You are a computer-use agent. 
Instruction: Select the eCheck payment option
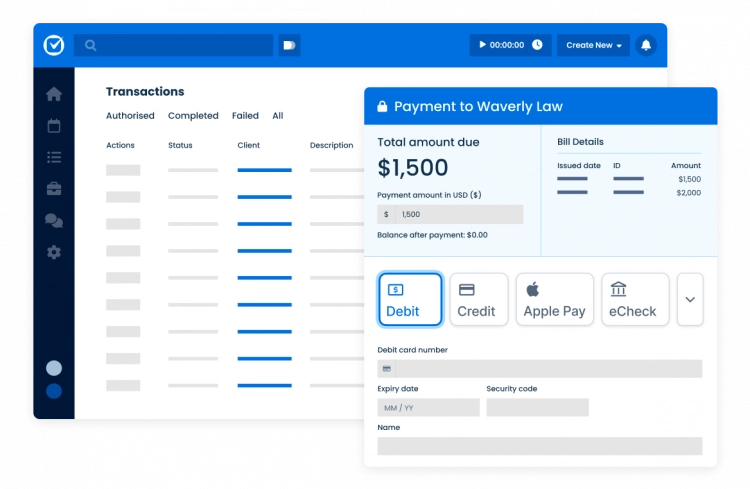click(x=634, y=299)
